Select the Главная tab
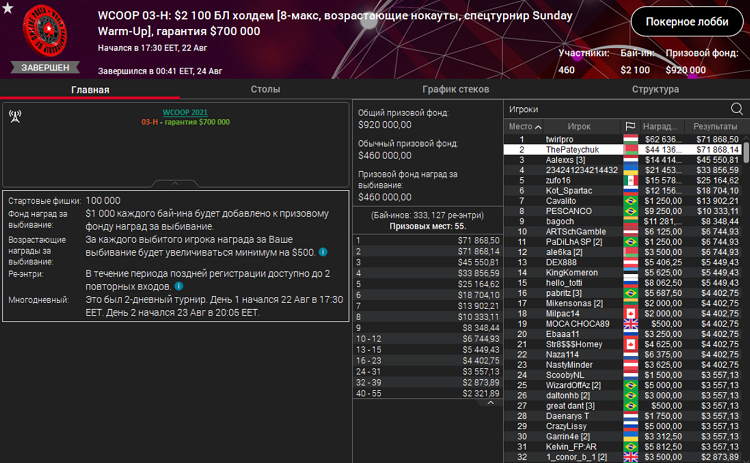 coord(90,89)
